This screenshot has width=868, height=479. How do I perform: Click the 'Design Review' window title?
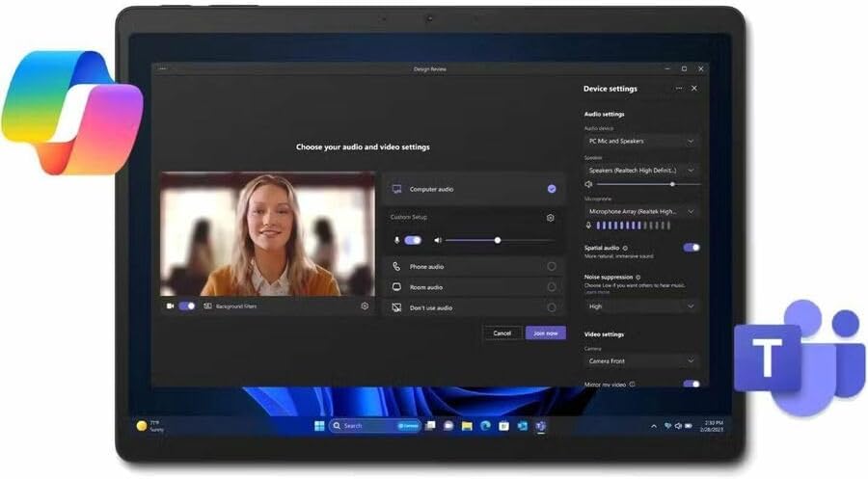[x=429, y=69]
